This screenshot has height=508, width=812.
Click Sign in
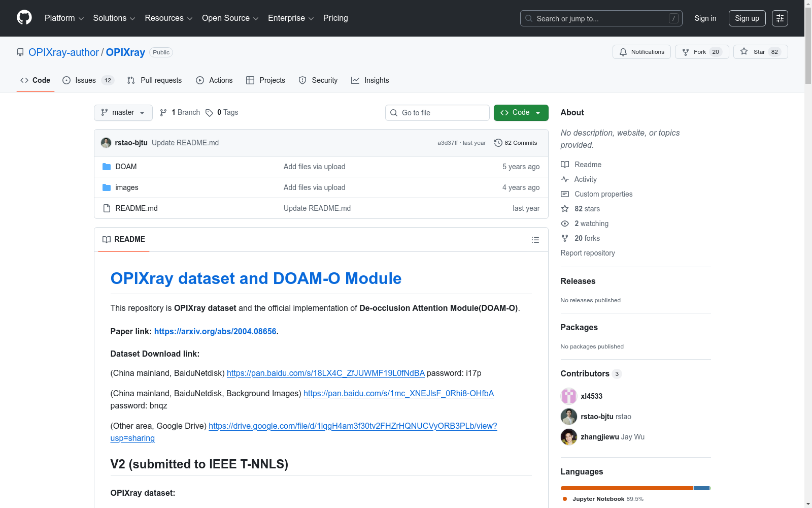[x=705, y=18]
